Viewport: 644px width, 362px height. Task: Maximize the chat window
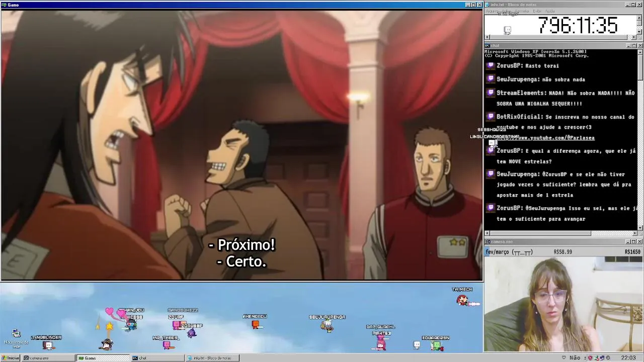[634, 46]
